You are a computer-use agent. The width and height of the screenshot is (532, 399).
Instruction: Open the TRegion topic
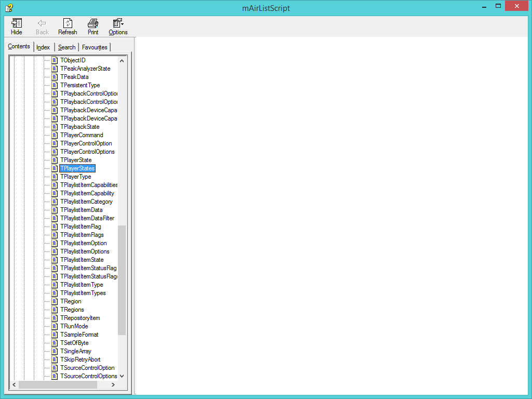click(x=71, y=301)
